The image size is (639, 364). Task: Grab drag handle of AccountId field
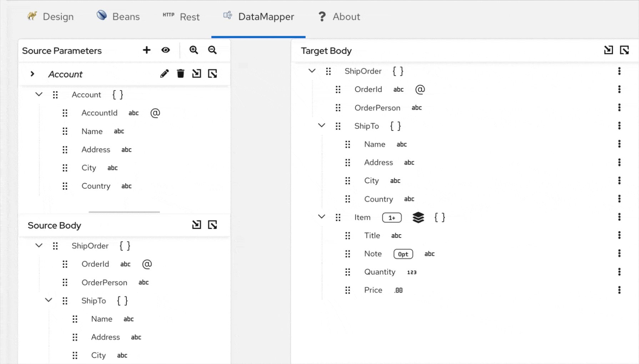tap(65, 113)
